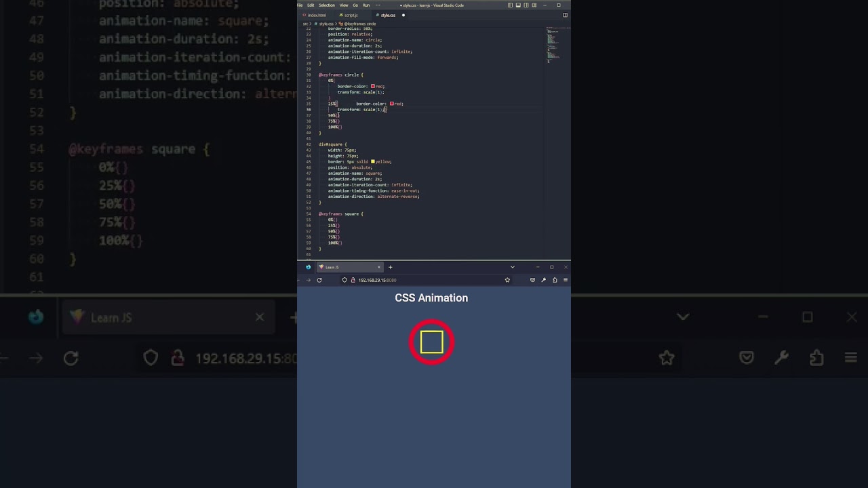Split the editor using the split icon
This screenshot has width=868, height=488.
pyautogui.click(x=565, y=15)
